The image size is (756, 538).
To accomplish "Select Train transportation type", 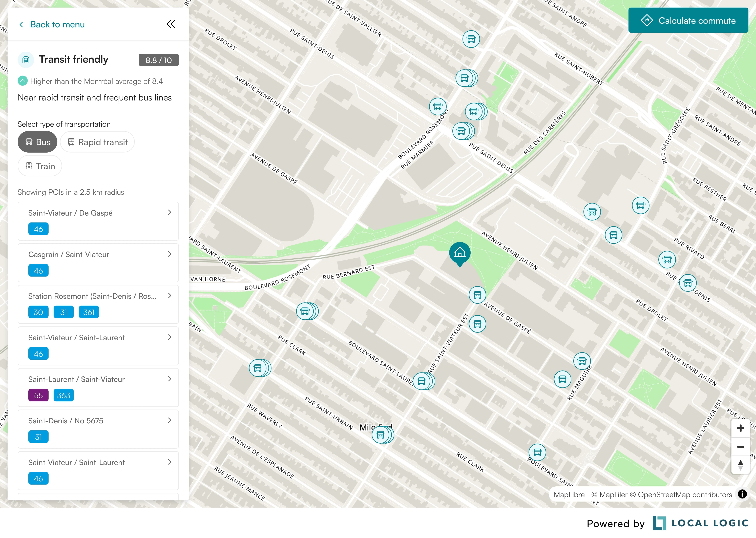I will pyautogui.click(x=40, y=166).
